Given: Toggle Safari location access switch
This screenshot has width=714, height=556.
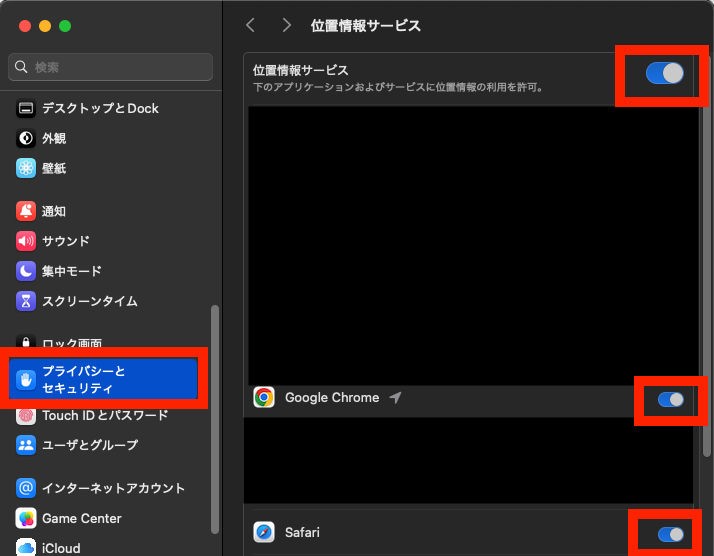Looking at the screenshot, I should click(670, 534).
